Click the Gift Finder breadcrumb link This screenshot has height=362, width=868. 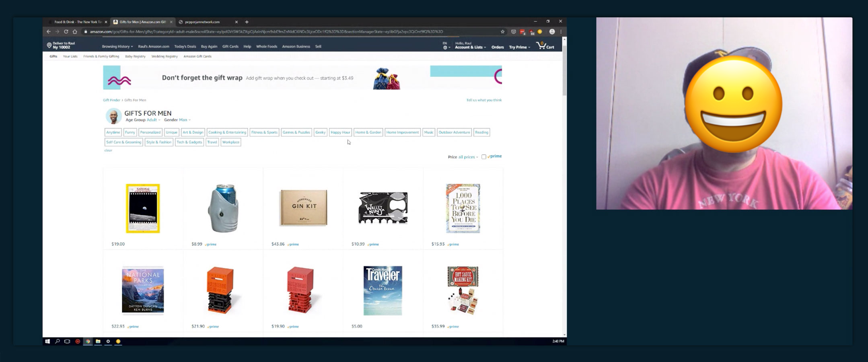(x=111, y=100)
